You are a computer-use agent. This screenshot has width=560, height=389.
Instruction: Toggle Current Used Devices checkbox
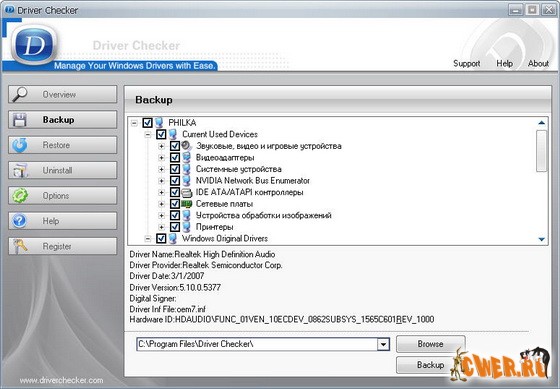tap(161, 134)
